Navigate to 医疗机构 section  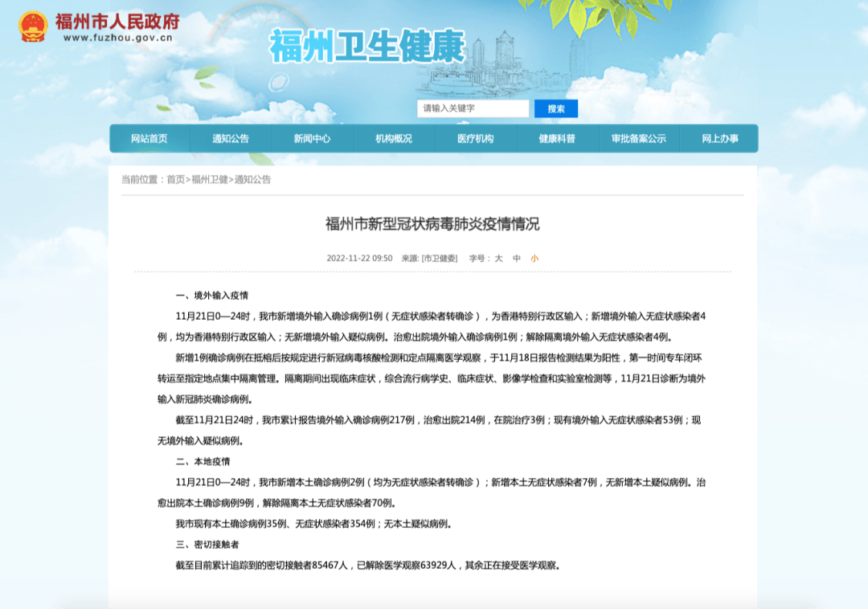coord(475,138)
